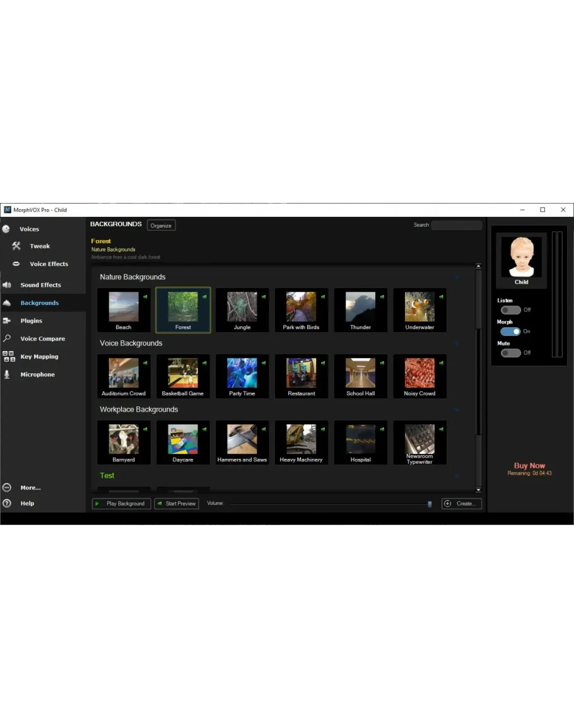Click the Microphone icon in sidebar
Image resolution: width=574 pixels, height=728 pixels.
tap(7, 374)
